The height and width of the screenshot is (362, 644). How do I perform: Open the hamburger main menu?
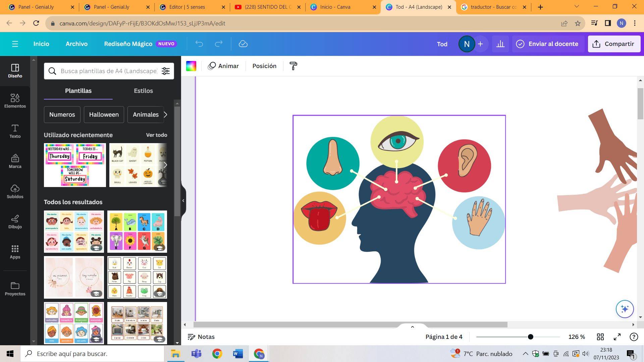pos(15,44)
